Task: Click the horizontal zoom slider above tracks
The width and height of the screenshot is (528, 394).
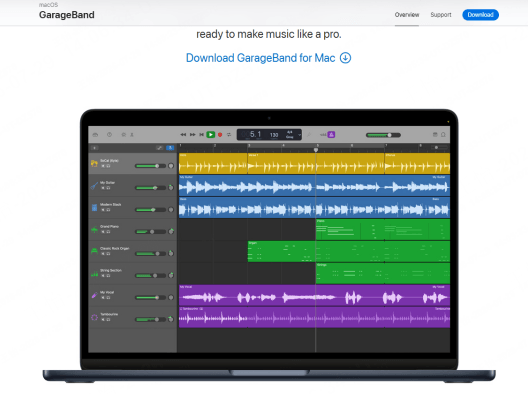Action: tap(439, 147)
